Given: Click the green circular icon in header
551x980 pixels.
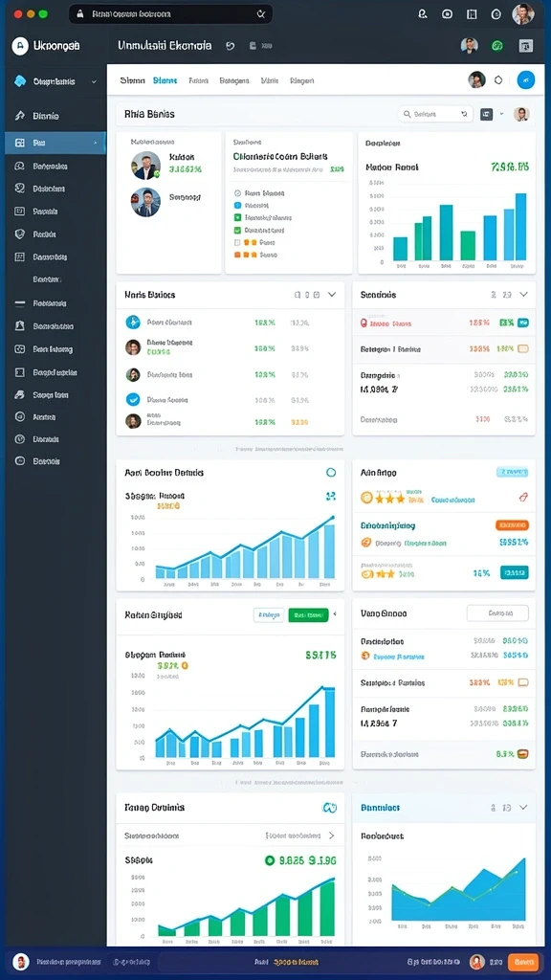Looking at the screenshot, I should (497, 46).
